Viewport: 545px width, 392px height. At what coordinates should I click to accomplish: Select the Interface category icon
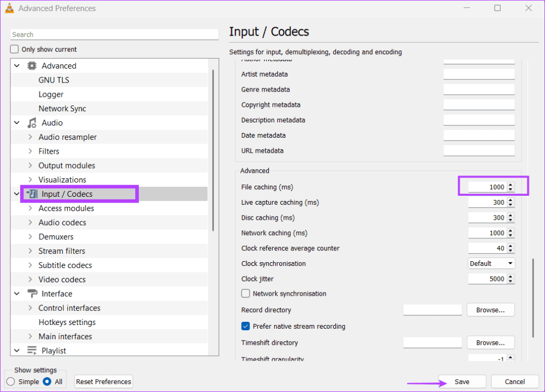32,293
